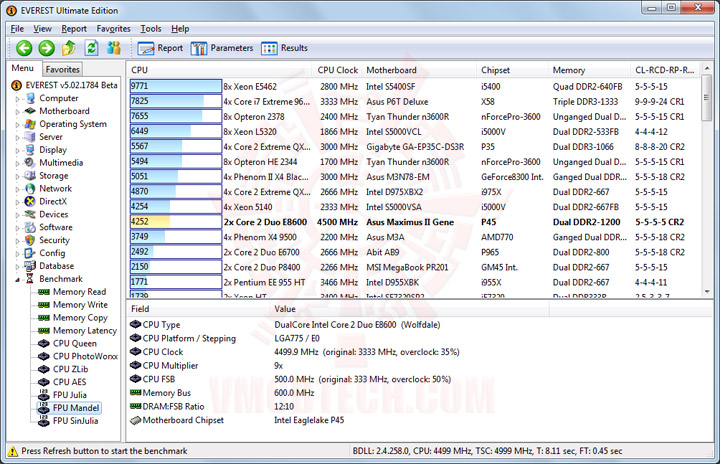
Task: Select the Operating System tree icon
Action: point(30,124)
